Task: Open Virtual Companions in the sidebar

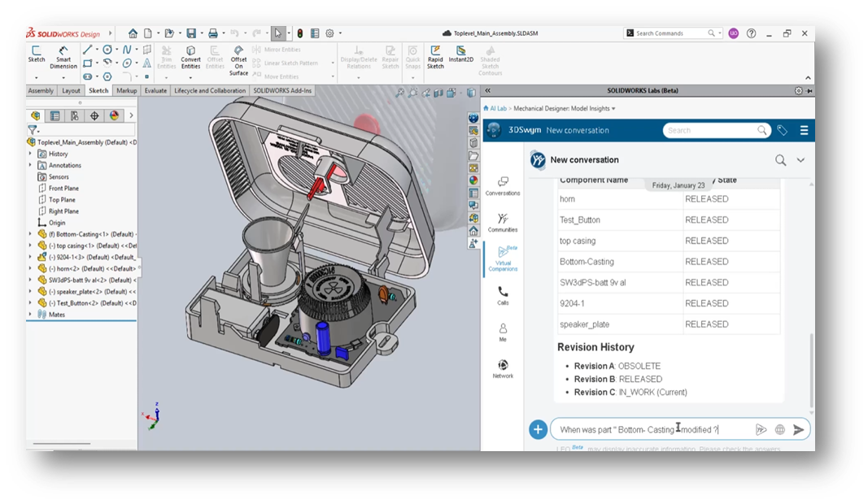Action: (503, 259)
